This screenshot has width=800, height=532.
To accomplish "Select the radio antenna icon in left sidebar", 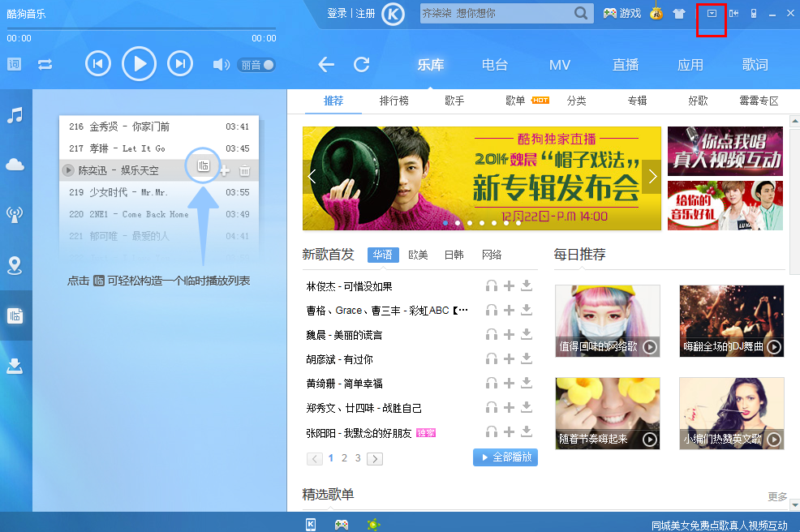I will pos(16,215).
